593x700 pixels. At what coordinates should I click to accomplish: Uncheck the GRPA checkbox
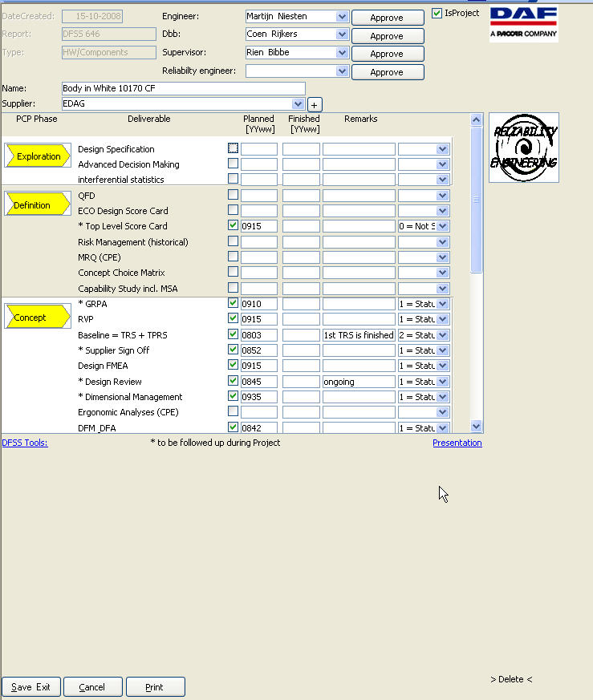(233, 303)
